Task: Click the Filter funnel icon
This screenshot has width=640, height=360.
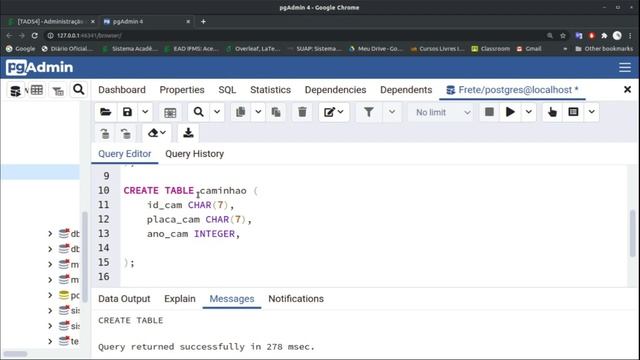Action: click(369, 112)
